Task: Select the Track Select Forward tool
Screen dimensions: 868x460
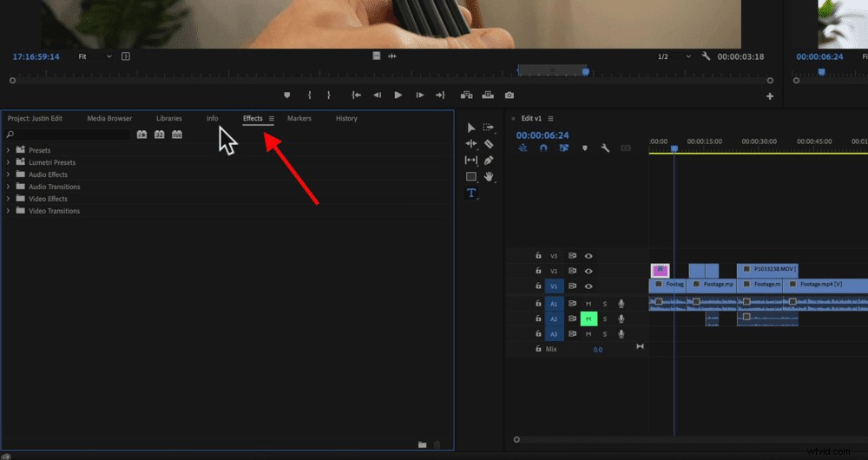Action: [488, 128]
